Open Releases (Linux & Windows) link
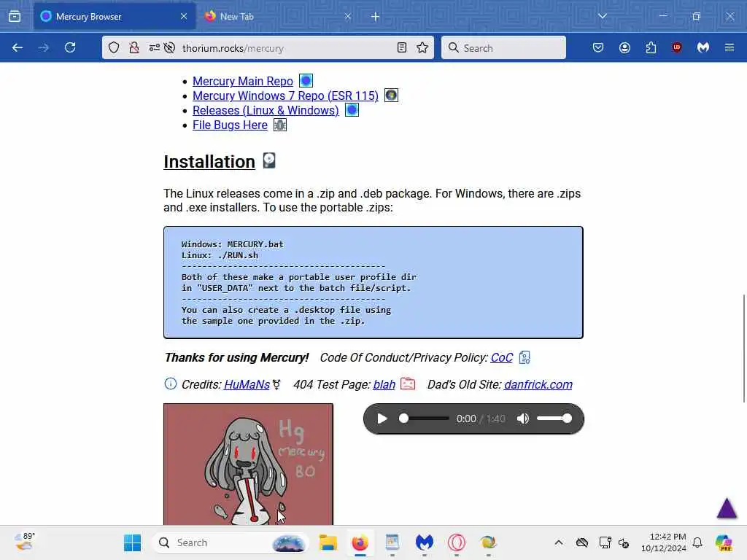 click(x=266, y=111)
